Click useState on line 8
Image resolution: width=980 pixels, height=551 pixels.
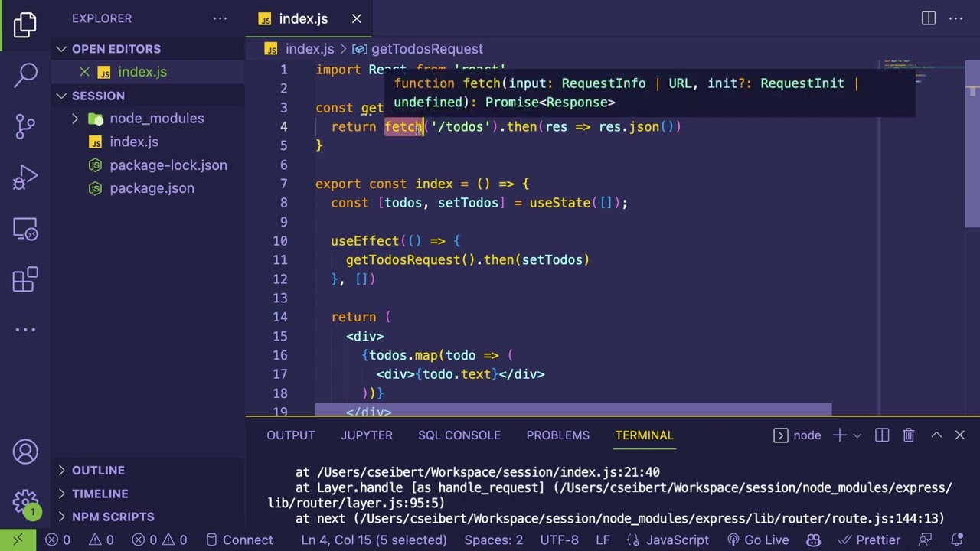[x=560, y=203]
